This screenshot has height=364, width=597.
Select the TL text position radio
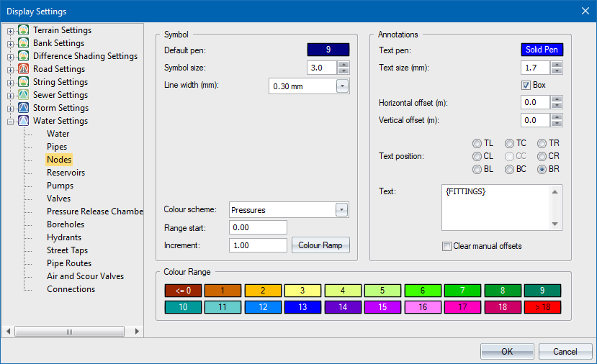(477, 143)
